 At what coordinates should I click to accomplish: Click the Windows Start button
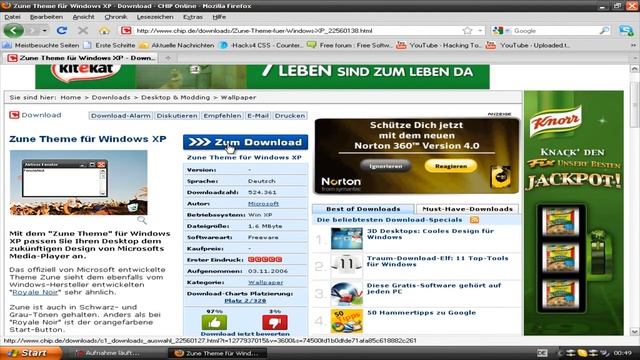click(30, 353)
